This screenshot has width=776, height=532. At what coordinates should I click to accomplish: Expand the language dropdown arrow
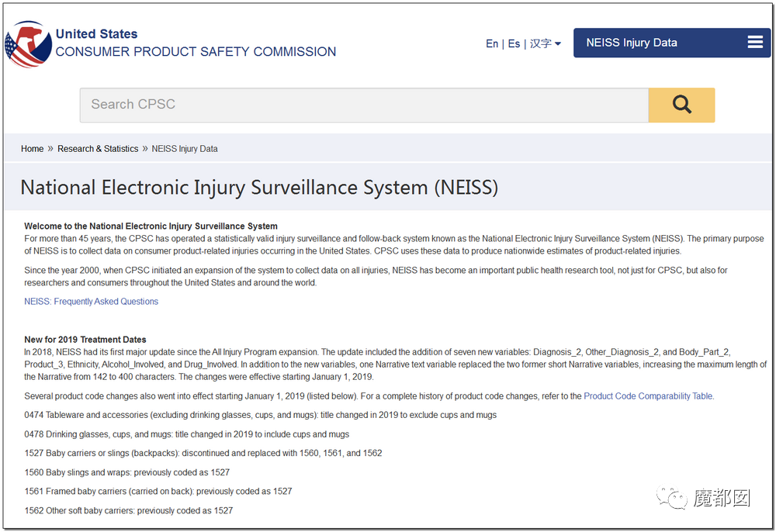[x=558, y=43]
